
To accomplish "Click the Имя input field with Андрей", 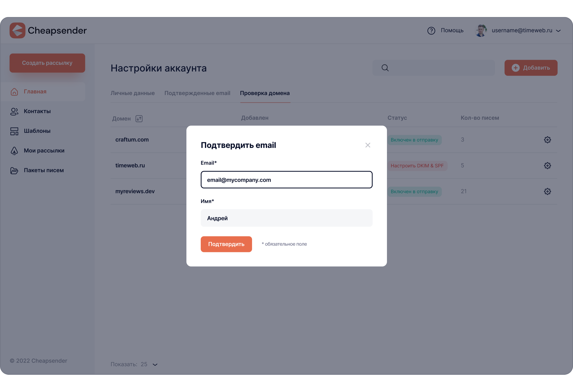I will [286, 218].
